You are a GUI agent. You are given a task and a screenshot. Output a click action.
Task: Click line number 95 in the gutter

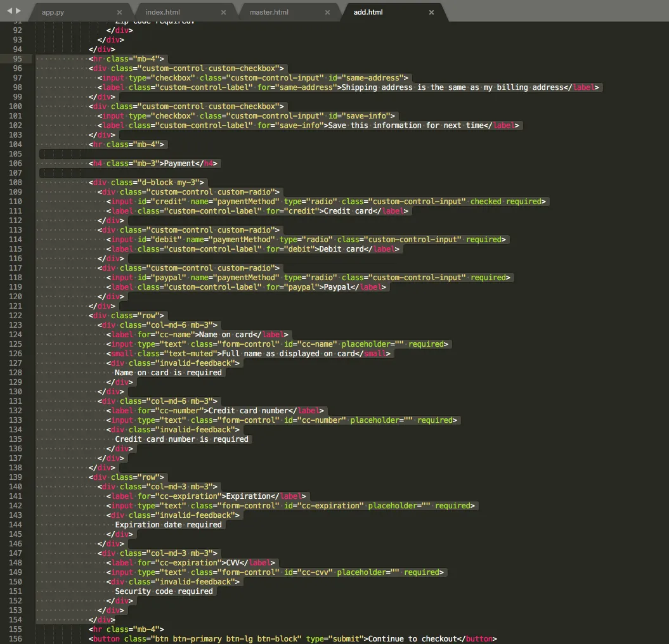click(17, 59)
